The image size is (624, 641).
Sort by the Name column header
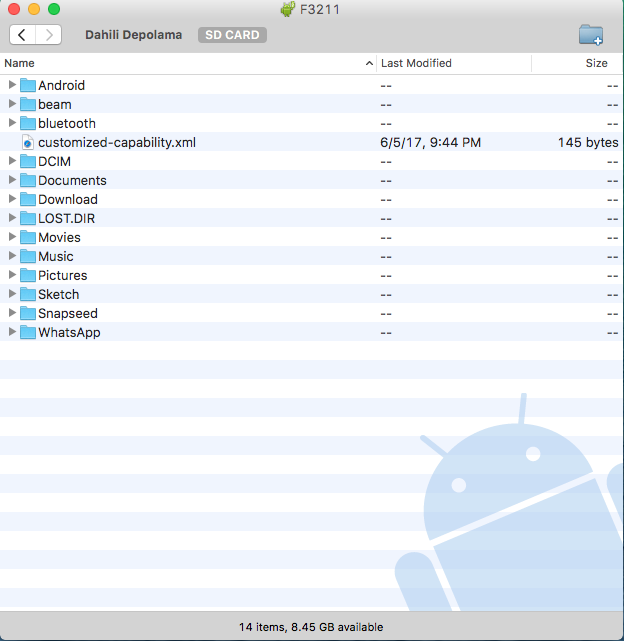pyautogui.click(x=19, y=63)
